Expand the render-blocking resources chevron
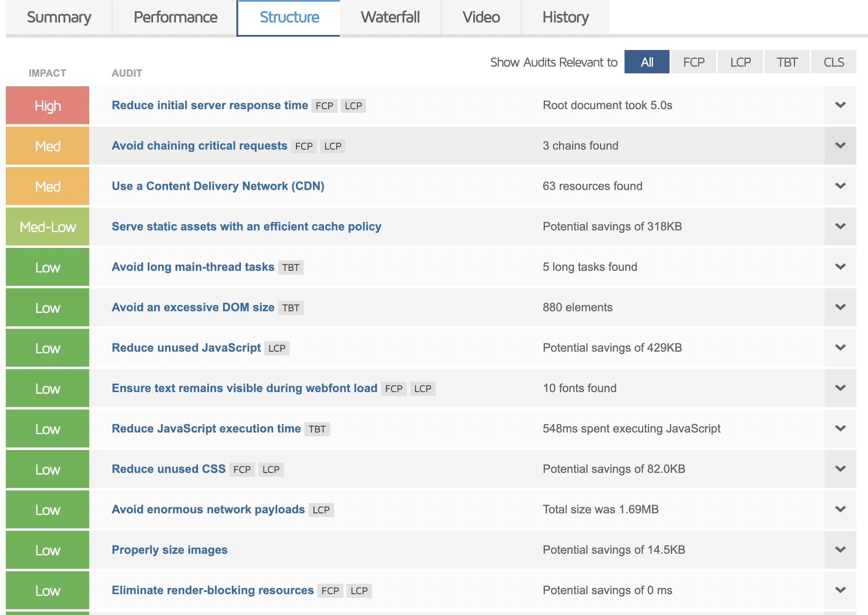This screenshot has height=615, width=868. point(840,590)
